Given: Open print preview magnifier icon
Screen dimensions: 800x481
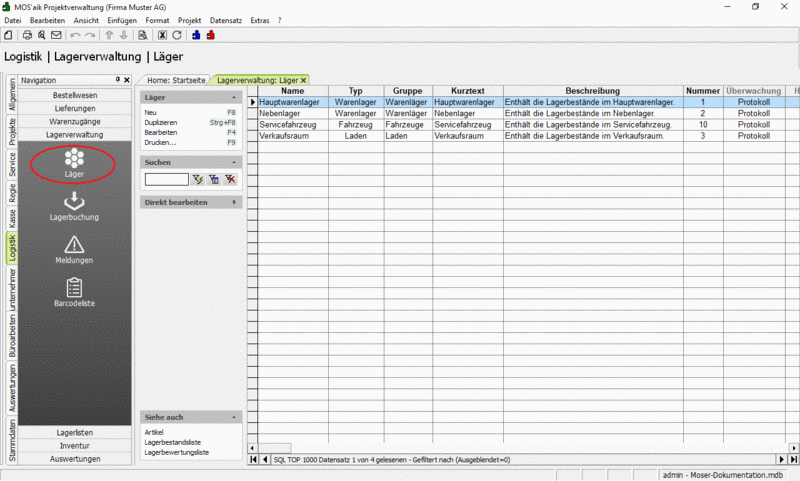Looking at the screenshot, I should click(41, 35).
